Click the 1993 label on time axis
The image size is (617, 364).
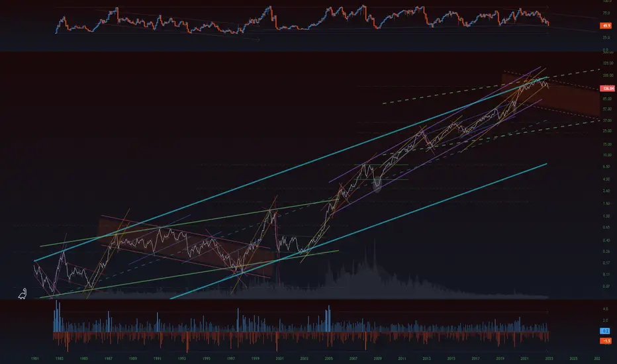tap(182, 359)
